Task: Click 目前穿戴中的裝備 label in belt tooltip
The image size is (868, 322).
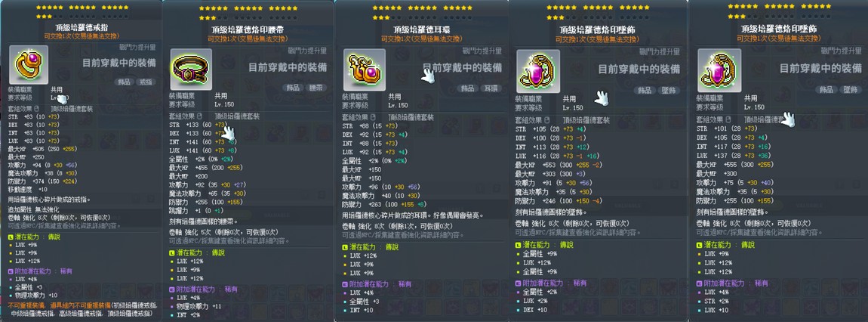Action: 287,67
